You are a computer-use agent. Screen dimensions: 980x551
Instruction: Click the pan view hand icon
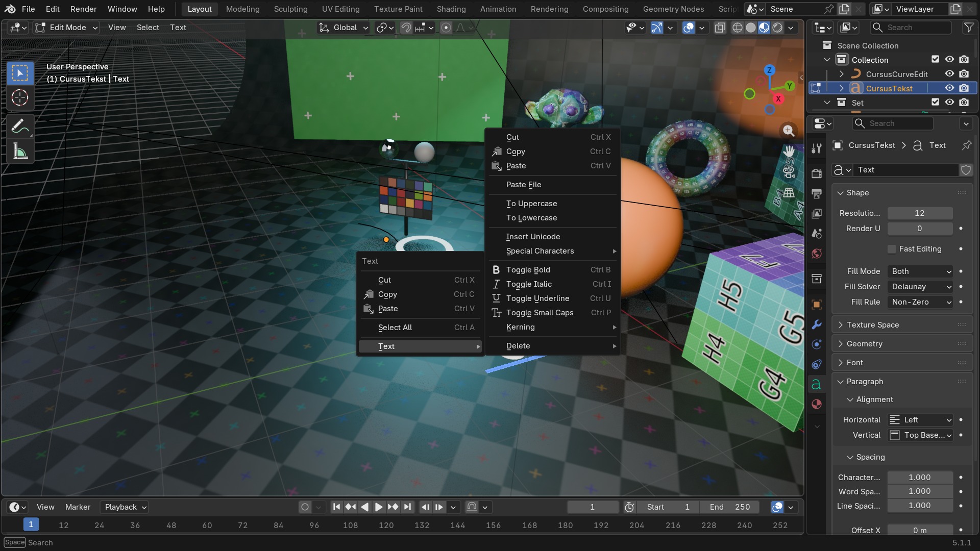(789, 151)
